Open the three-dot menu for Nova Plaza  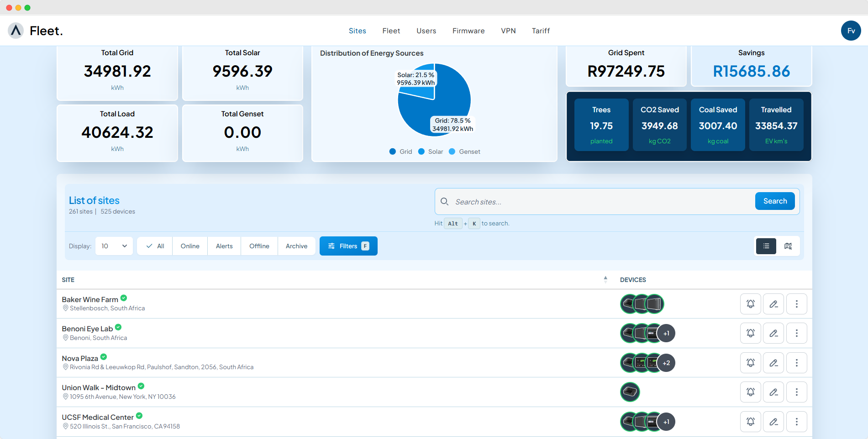tap(796, 362)
